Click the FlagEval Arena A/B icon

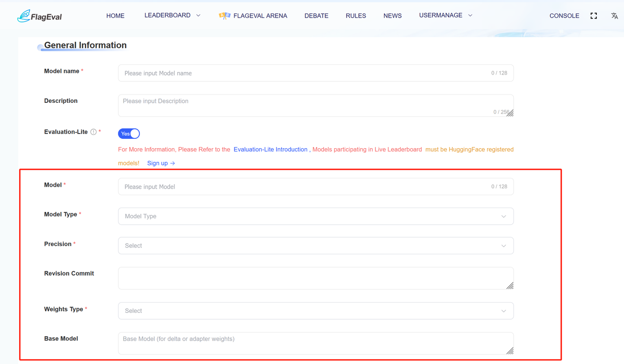point(224,16)
